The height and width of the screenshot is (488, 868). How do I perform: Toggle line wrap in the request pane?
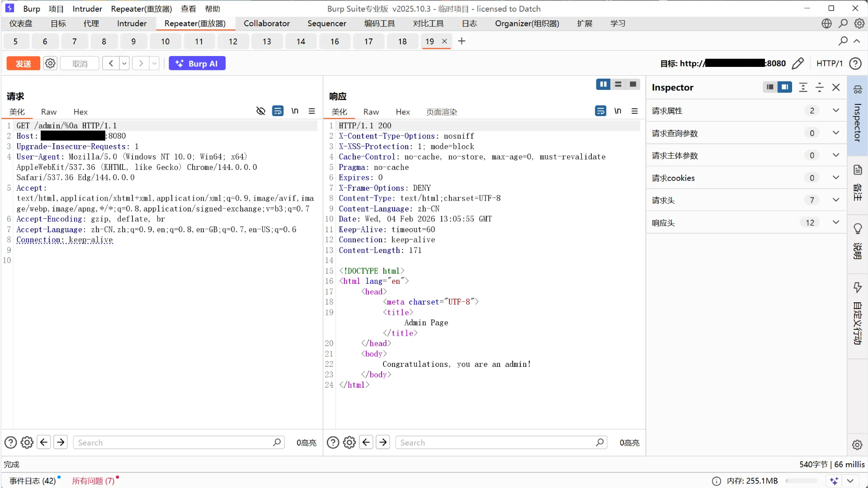tap(278, 111)
